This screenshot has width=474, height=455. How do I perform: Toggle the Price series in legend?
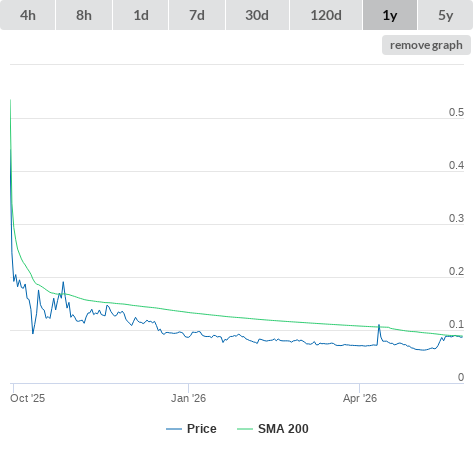click(x=202, y=429)
